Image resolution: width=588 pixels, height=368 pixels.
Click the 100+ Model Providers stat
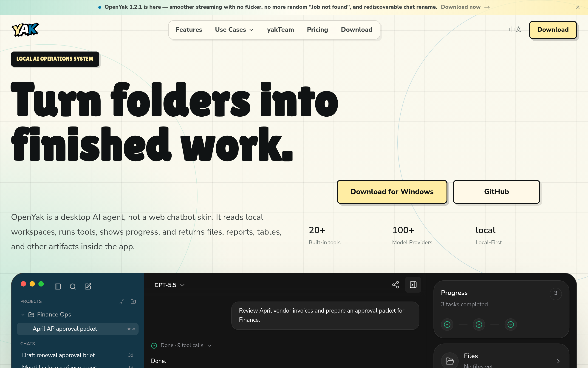(x=424, y=235)
